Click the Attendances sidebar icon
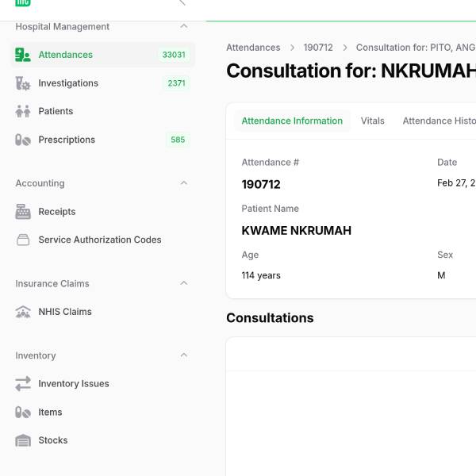Viewport: 476px width, 476px height. coord(23,55)
